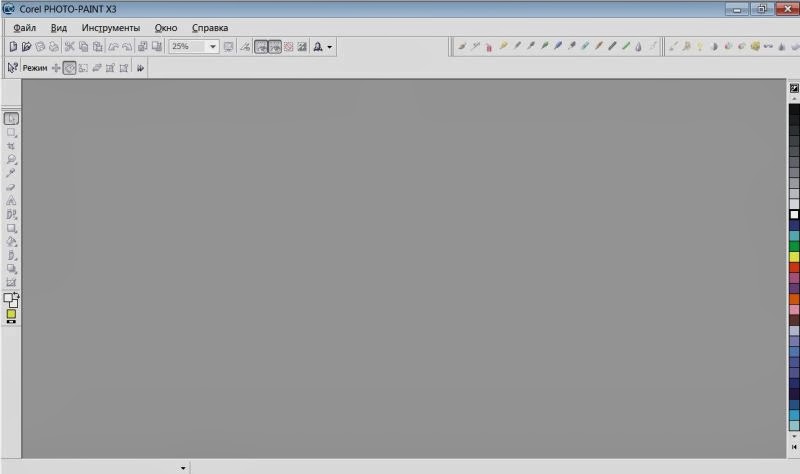The height and width of the screenshot is (474, 800).
Task: Expand the application launcher dropdown arrow
Action: [330, 47]
